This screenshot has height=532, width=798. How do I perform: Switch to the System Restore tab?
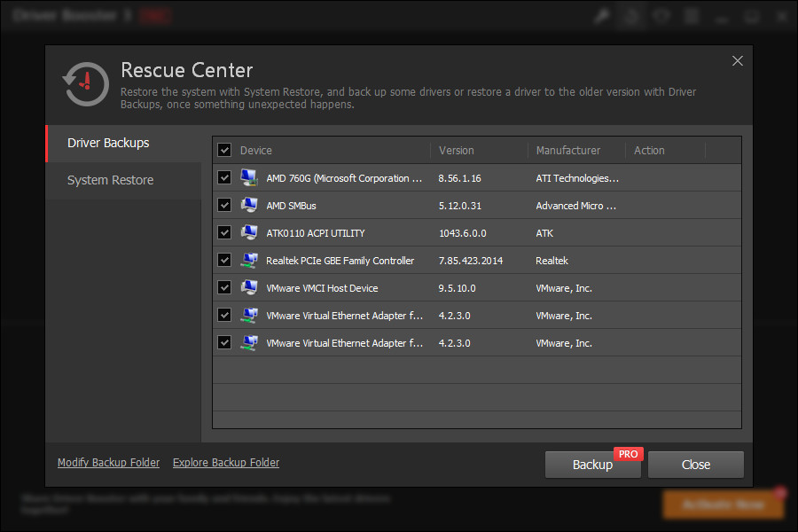(x=110, y=179)
